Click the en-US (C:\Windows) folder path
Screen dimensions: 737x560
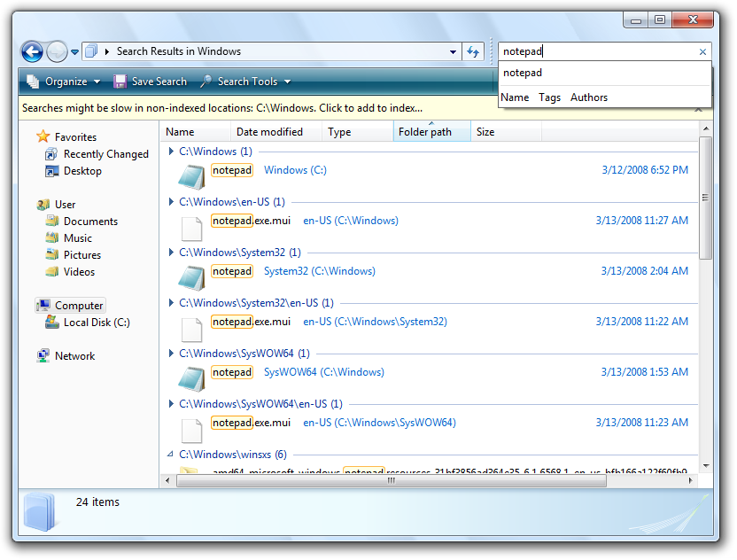pos(351,221)
